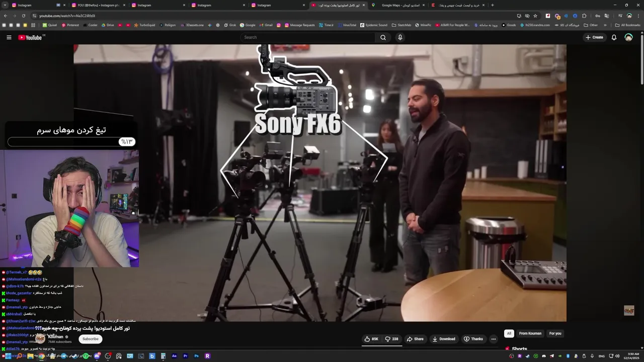The width and height of the screenshot is (644, 362).
Task: Open the YouTube account avatar menu
Action: coord(628,37)
